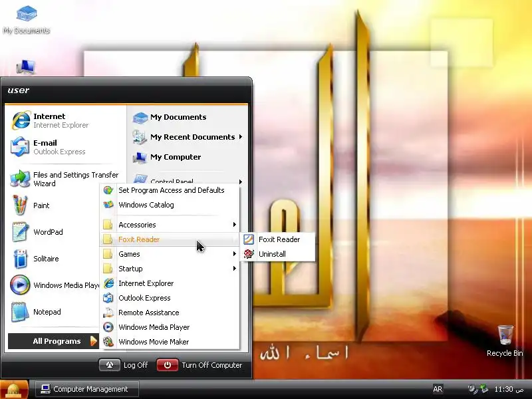Click 'Uninstall' text in submenu

click(x=272, y=254)
